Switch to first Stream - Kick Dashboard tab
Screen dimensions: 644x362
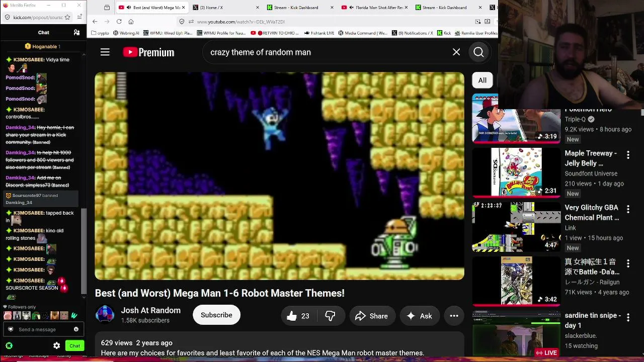[300, 8]
